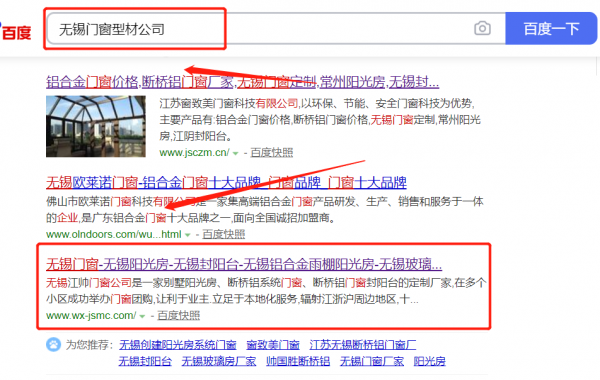This screenshot has width=600, height=380.
Task: Open 百度快照 for the jsczm.cn result
Action: (272, 153)
